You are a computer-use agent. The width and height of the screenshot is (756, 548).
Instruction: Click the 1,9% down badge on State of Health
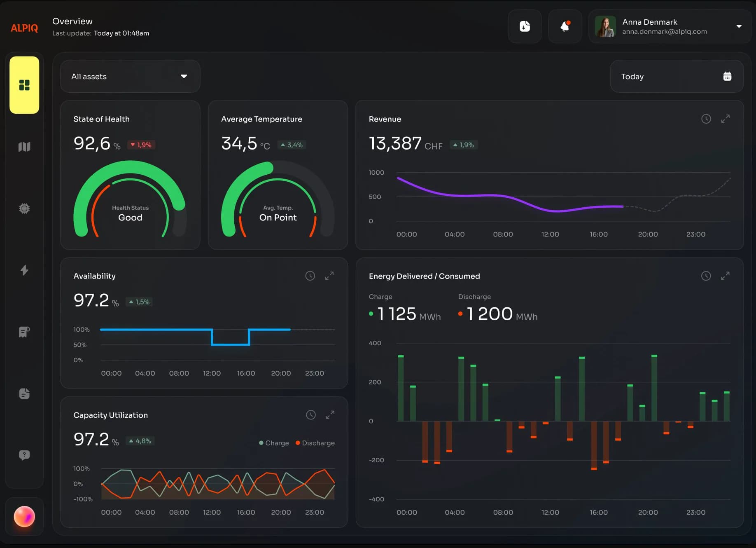[x=141, y=145]
